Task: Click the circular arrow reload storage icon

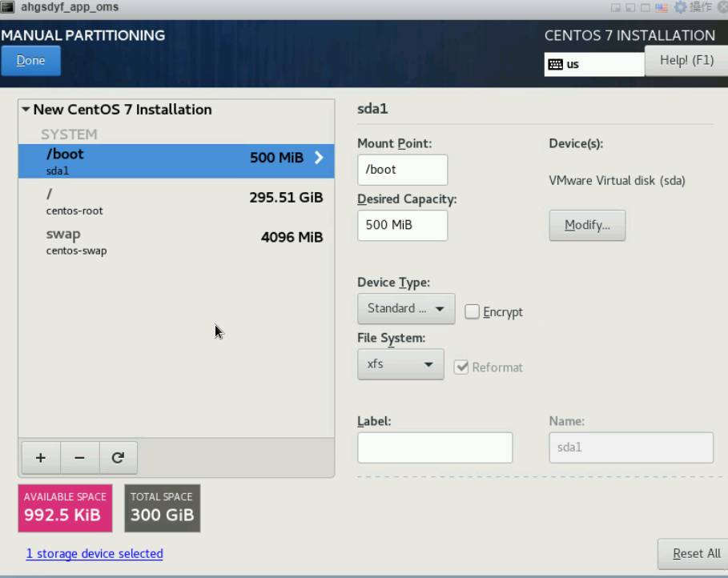Action: [x=118, y=458]
